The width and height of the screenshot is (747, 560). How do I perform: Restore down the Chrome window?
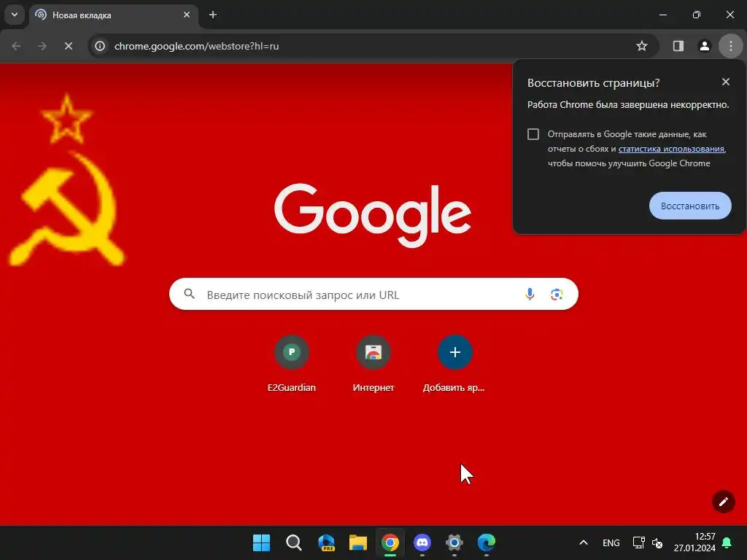697,15
